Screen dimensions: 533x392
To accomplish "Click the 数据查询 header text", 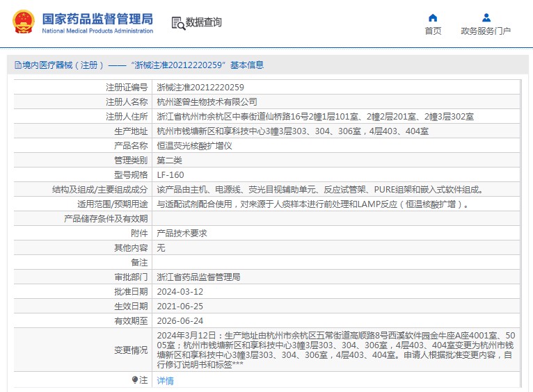I will [204, 22].
